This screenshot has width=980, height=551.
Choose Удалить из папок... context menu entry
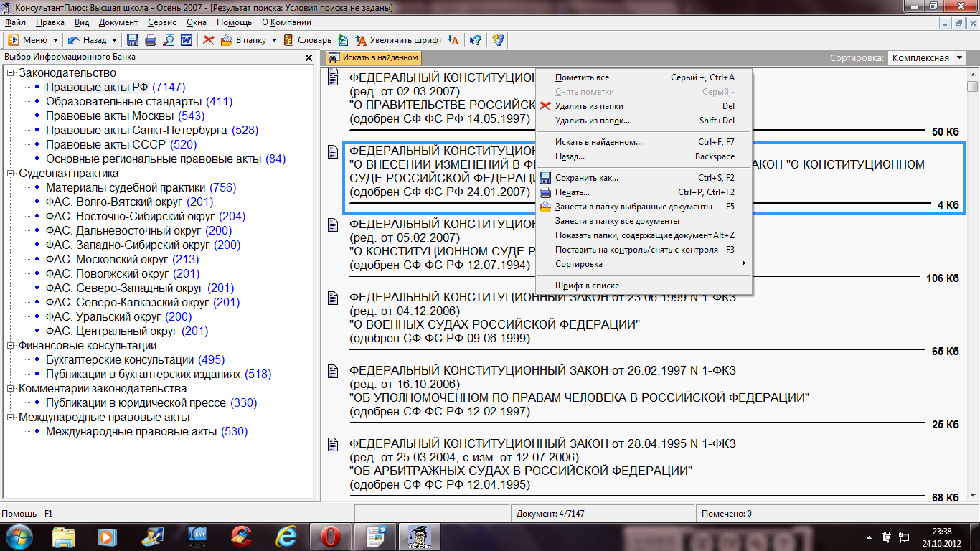pyautogui.click(x=644, y=121)
